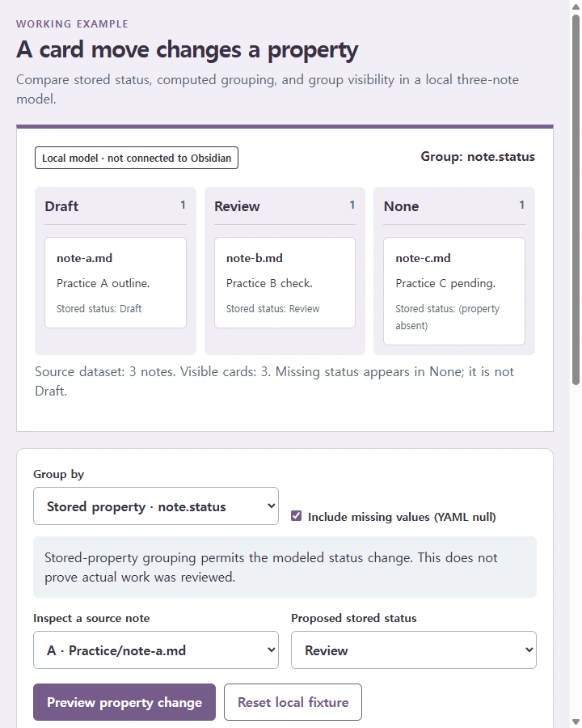The image size is (582, 728).
Task: Open the Group by dropdown
Action: point(156,506)
